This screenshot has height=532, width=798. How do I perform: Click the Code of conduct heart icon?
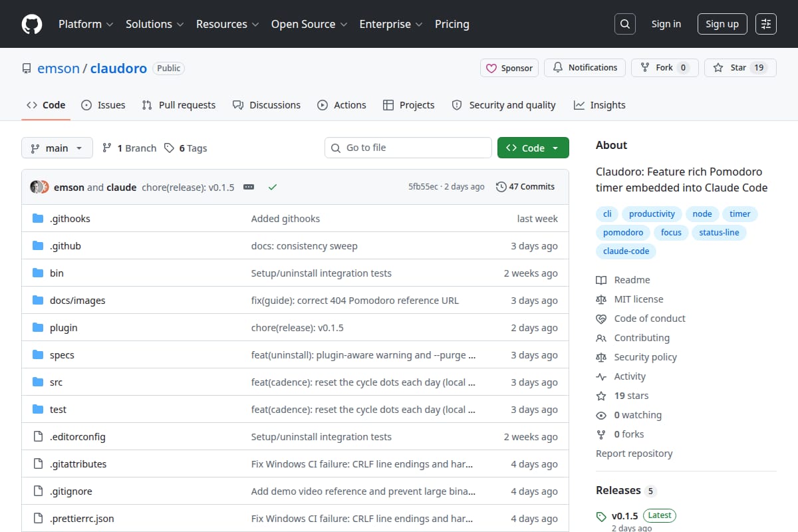601,319
